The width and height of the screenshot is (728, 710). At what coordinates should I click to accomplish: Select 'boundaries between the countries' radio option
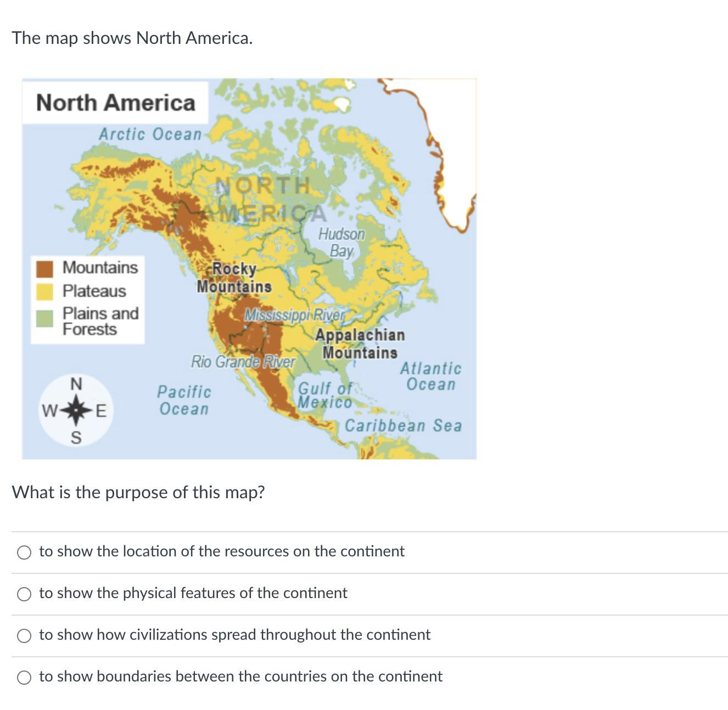pos(24,678)
